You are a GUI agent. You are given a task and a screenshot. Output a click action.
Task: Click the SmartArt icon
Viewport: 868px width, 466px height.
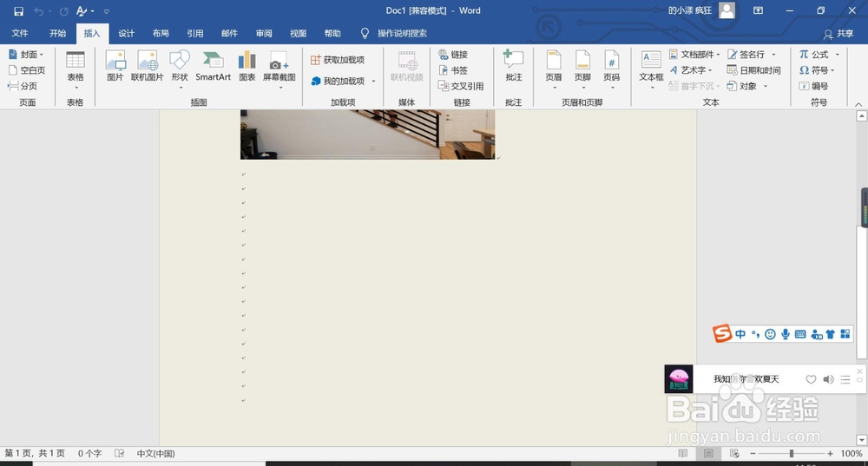pyautogui.click(x=214, y=66)
